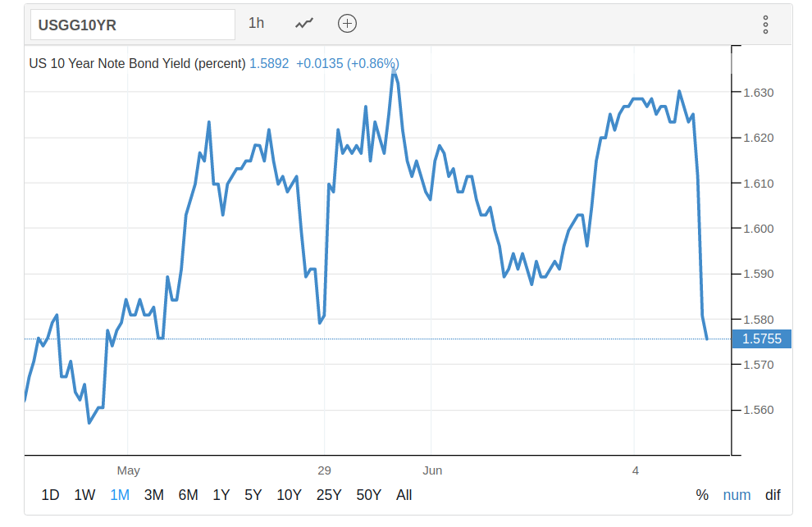Viewport: 812px width, 527px height.
Task: Open the three-dot options menu
Action: pyautogui.click(x=765, y=25)
